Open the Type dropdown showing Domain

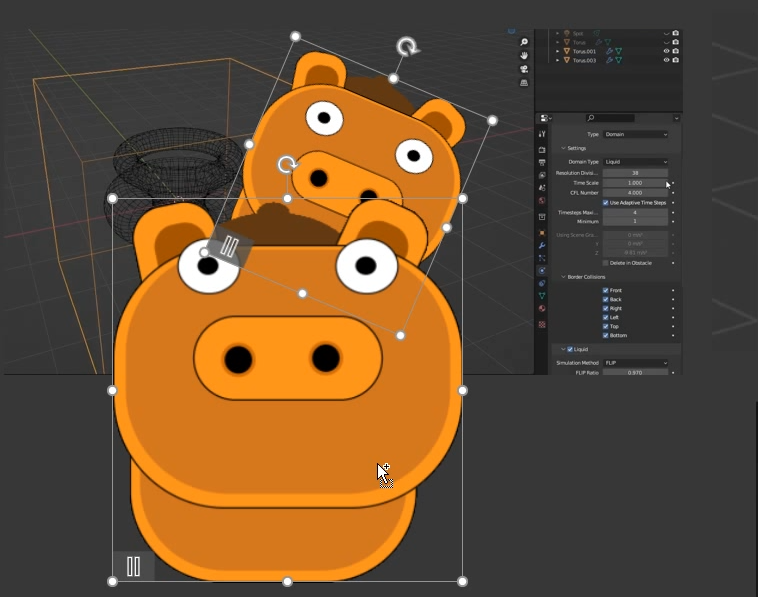(635, 134)
